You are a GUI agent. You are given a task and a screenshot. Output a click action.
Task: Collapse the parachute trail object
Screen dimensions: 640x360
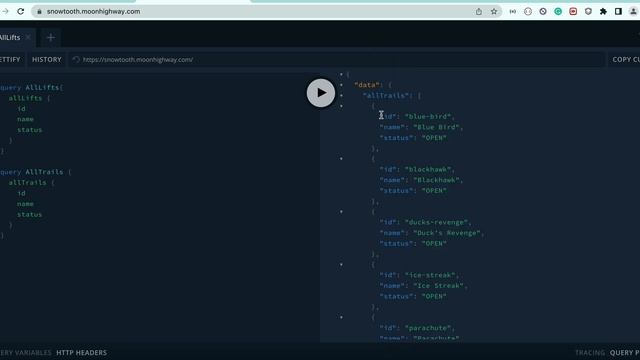click(x=341, y=317)
